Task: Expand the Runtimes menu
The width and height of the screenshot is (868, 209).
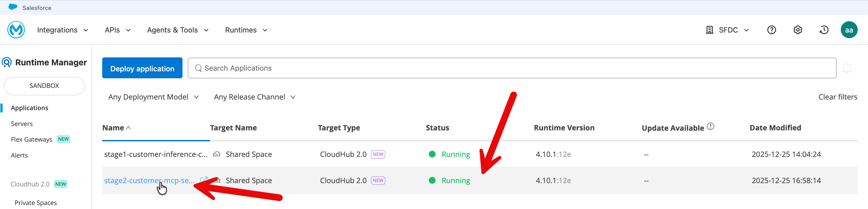Action: coord(246,30)
